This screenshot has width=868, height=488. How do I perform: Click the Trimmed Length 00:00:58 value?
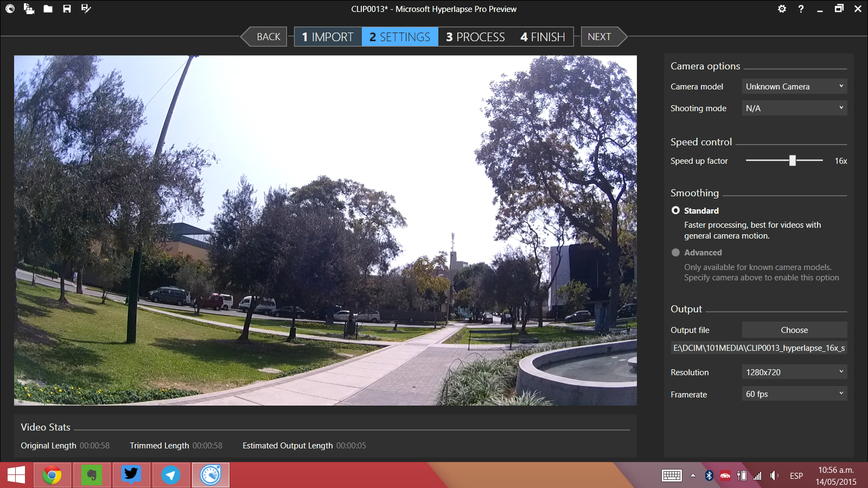tap(207, 445)
